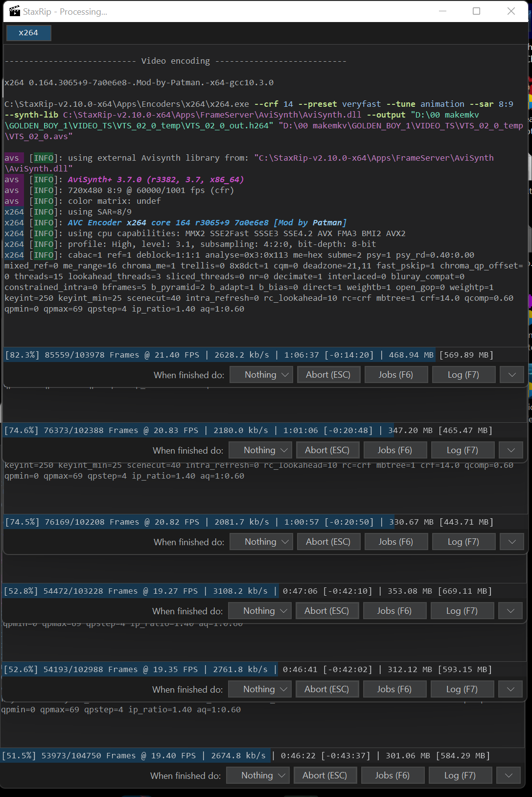Viewport: 532px width, 797px height.
Task: Open the 'Nothing' dropdown in the 82.3% window
Action: tap(261, 375)
